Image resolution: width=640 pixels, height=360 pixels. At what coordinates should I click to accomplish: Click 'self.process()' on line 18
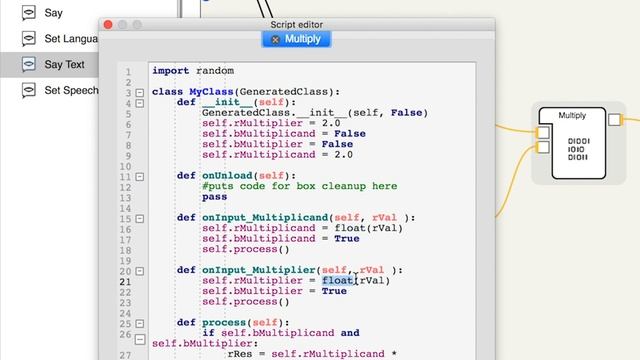[x=246, y=249]
